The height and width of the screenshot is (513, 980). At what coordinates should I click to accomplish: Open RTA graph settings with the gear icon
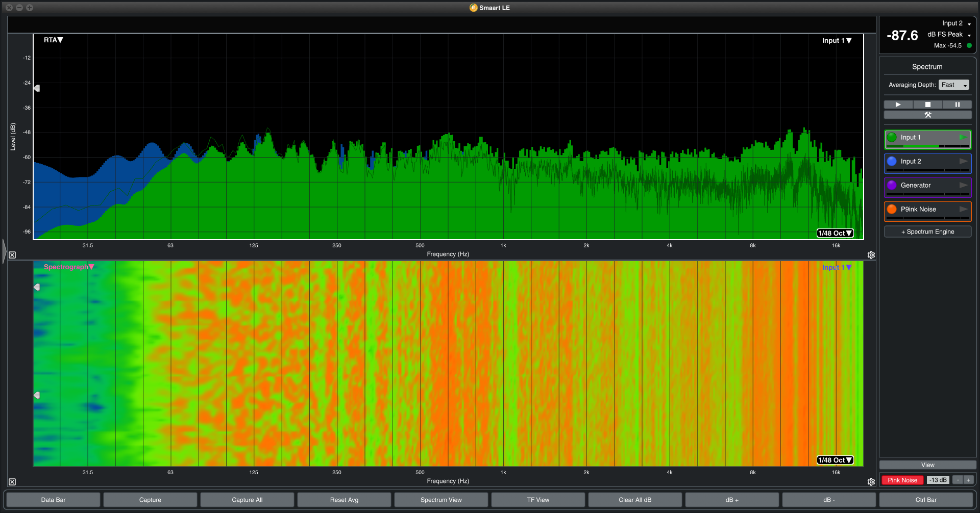[x=871, y=255]
